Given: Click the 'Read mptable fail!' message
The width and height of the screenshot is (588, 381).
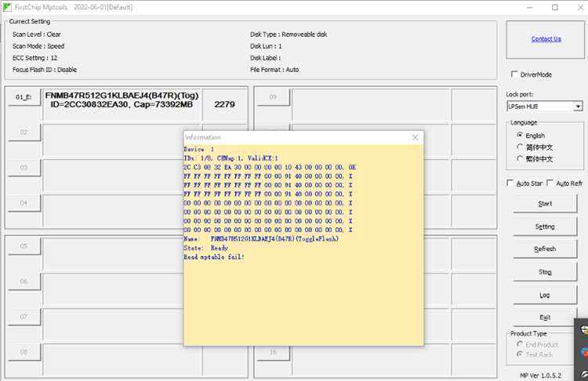Looking at the screenshot, I should point(214,257).
